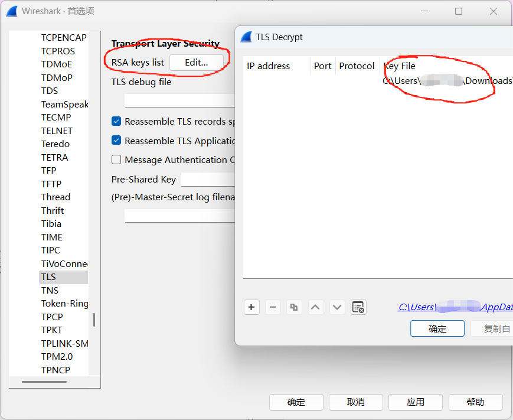Apply preferences with 应用

click(x=416, y=402)
